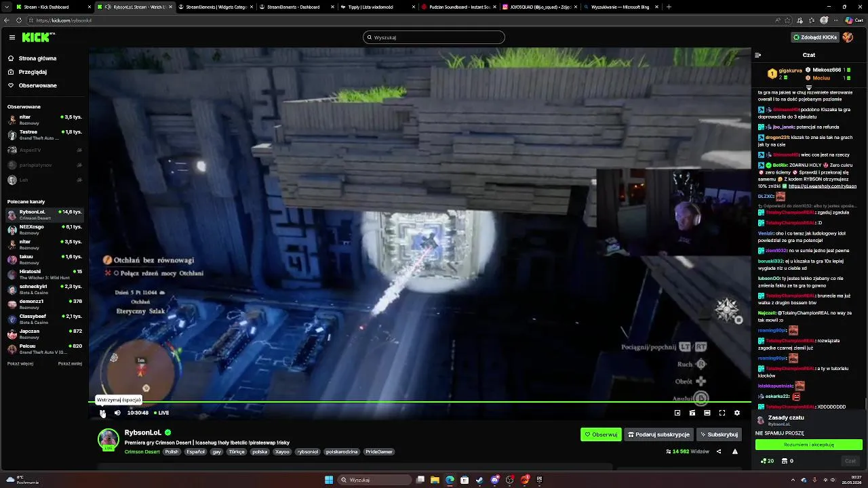868x488 pixels.
Task: Open user avatar menu in header
Action: click(x=848, y=37)
